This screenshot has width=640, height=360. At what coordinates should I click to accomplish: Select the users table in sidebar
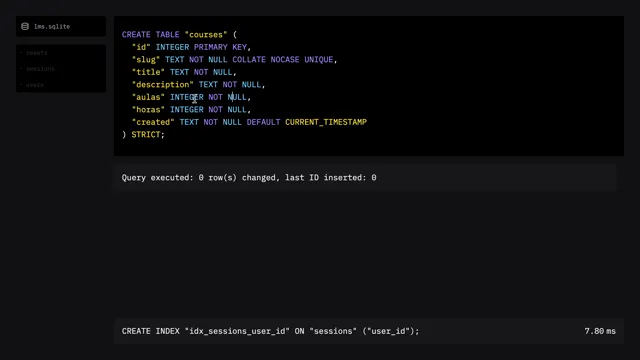pos(35,85)
